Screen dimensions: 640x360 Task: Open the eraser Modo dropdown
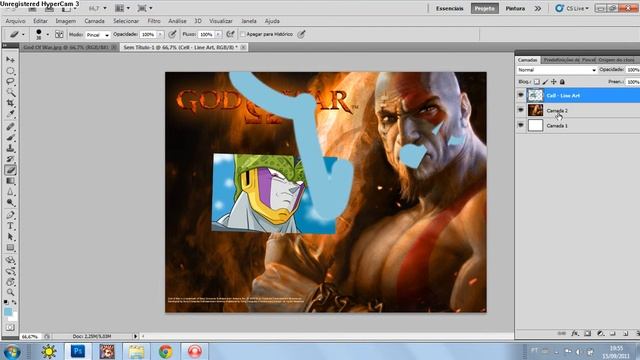[x=98, y=35]
